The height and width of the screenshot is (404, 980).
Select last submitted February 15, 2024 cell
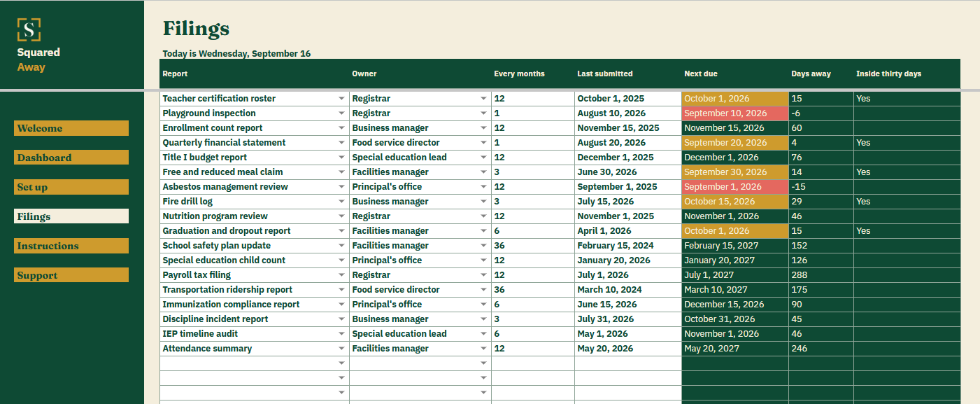628,246
